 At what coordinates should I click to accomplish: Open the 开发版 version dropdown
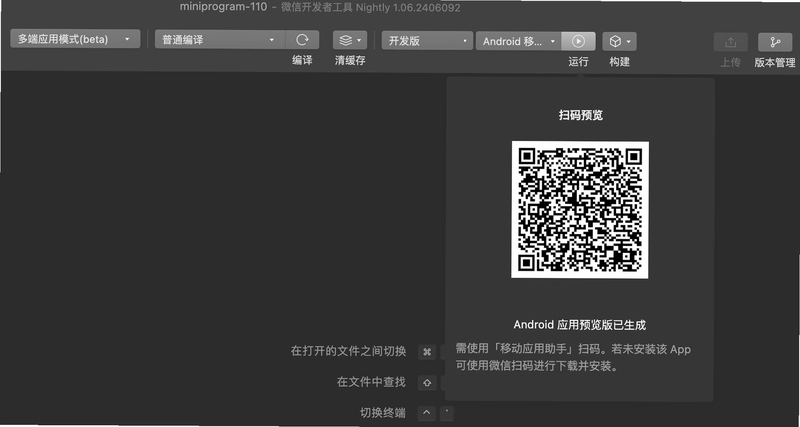point(427,41)
